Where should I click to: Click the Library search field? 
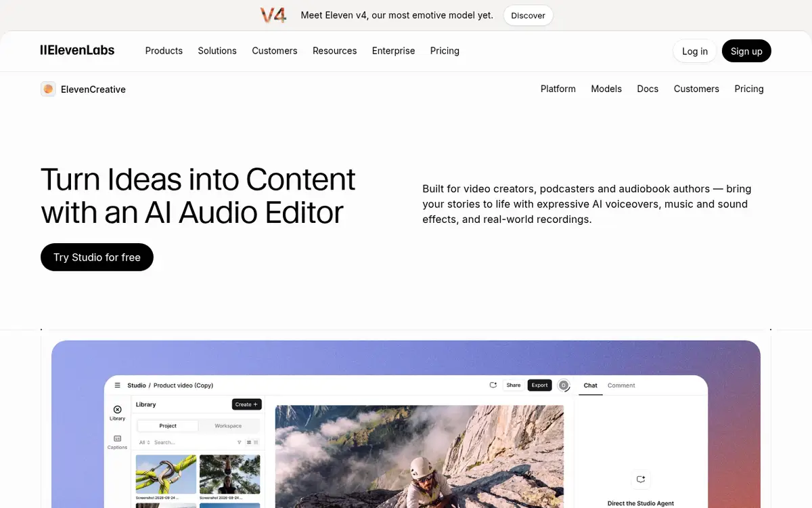[193, 442]
